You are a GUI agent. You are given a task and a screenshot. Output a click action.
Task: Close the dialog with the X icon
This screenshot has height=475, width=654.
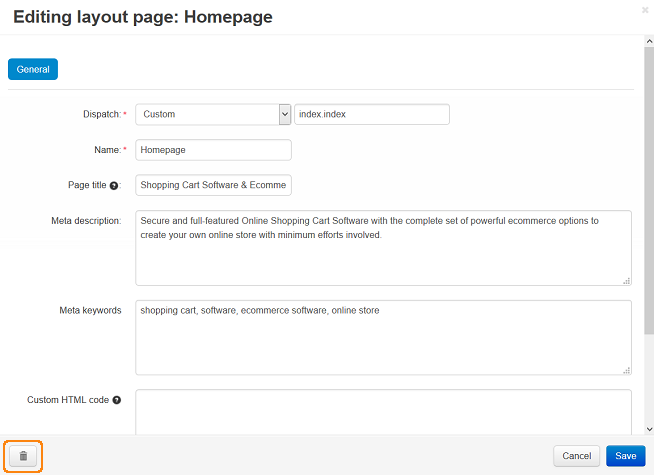[645, 10]
